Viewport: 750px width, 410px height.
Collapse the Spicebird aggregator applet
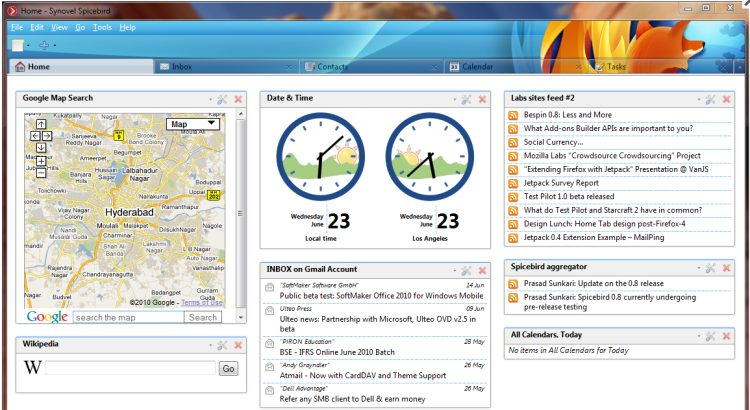(698, 269)
